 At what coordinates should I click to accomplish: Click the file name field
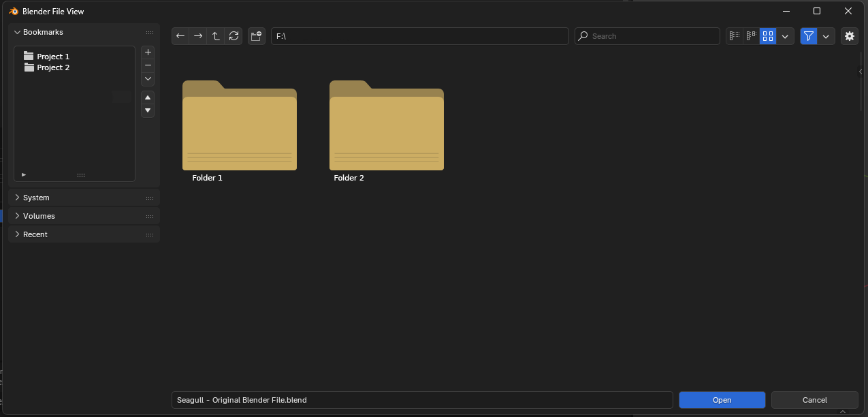tap(422, 400)
